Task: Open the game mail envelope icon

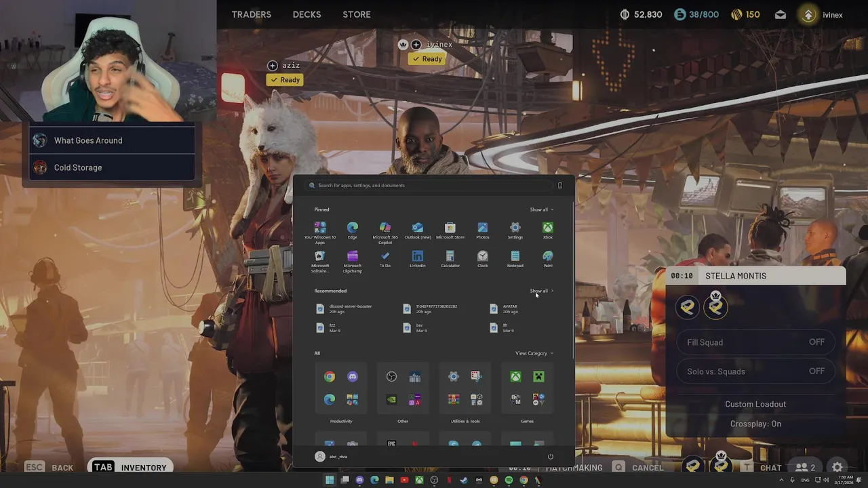Action: tap(781, 15)
